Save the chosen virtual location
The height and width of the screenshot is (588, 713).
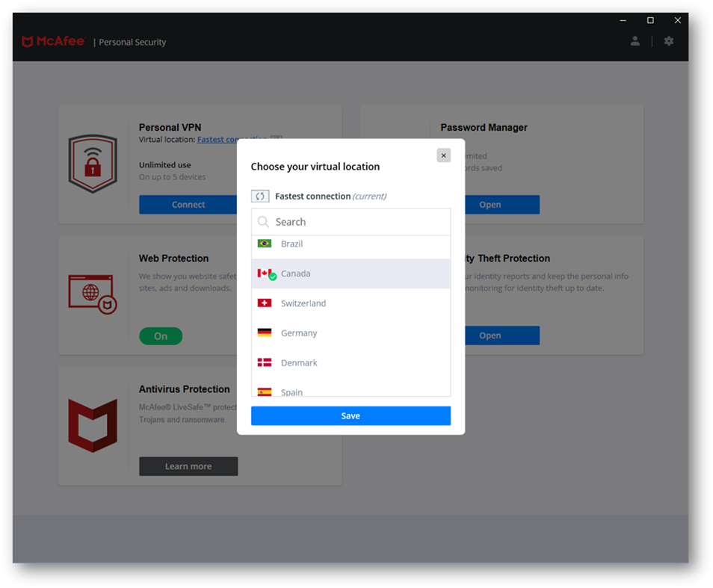(351, 415)
